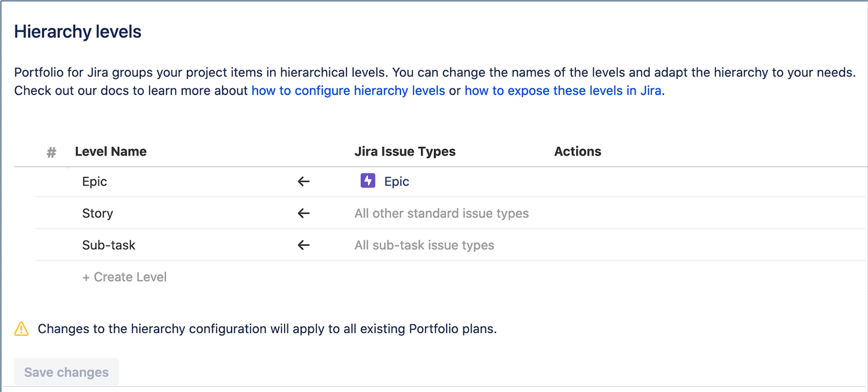This screenshot has height=392, width=868.
Task: Click 'All sub-task issue types' text
Action: [x=424, y=246]
